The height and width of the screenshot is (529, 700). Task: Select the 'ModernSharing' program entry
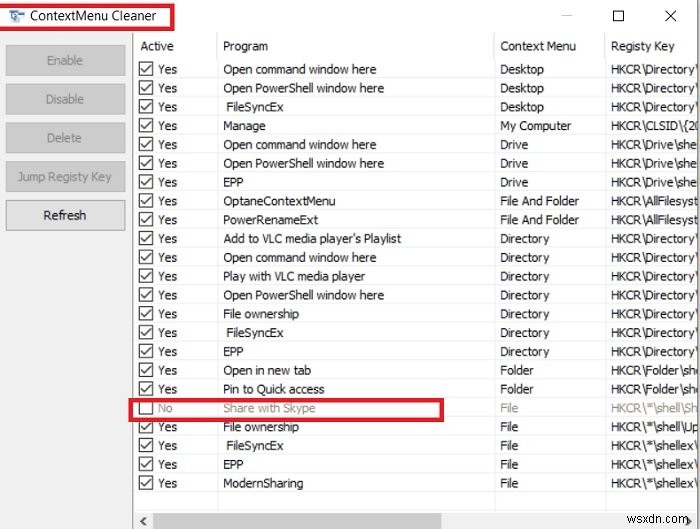click(x=263, y=483)
